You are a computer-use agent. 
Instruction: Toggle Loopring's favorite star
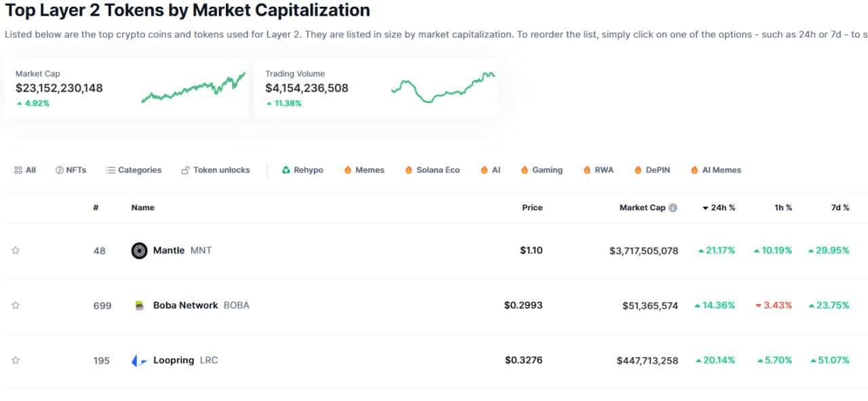16,360
